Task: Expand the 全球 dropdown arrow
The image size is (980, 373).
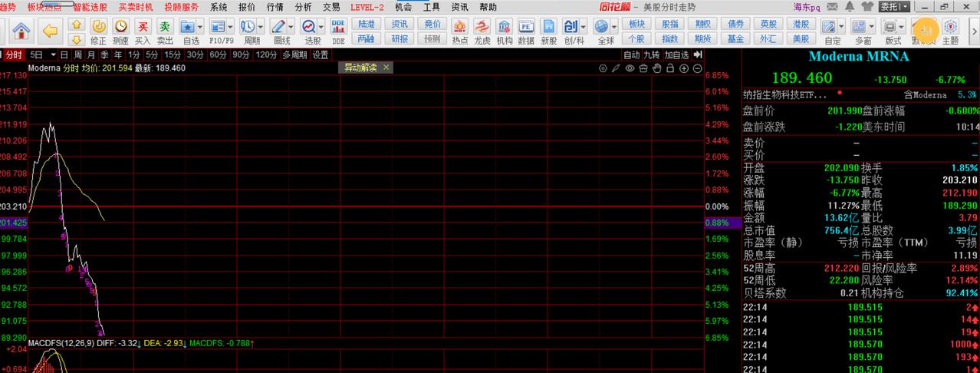Action: 616,27
